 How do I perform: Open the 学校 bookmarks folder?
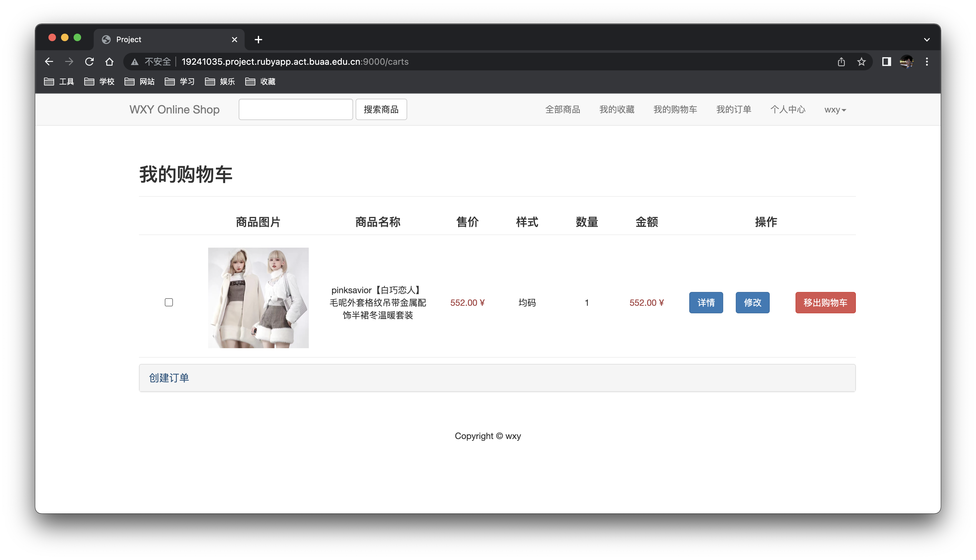coord(99,81)
